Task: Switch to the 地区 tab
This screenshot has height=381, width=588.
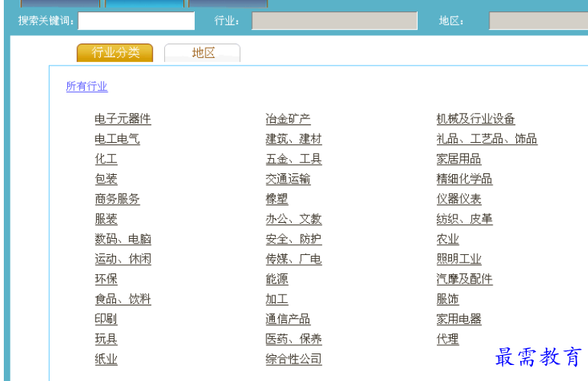Action: pyautogui.click(x=202, y=53)
